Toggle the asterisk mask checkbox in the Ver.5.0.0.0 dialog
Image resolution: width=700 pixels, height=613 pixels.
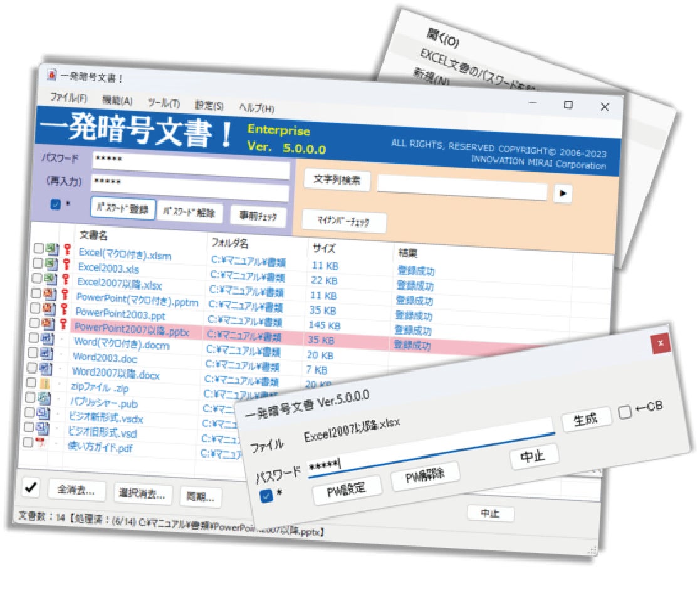266,496
